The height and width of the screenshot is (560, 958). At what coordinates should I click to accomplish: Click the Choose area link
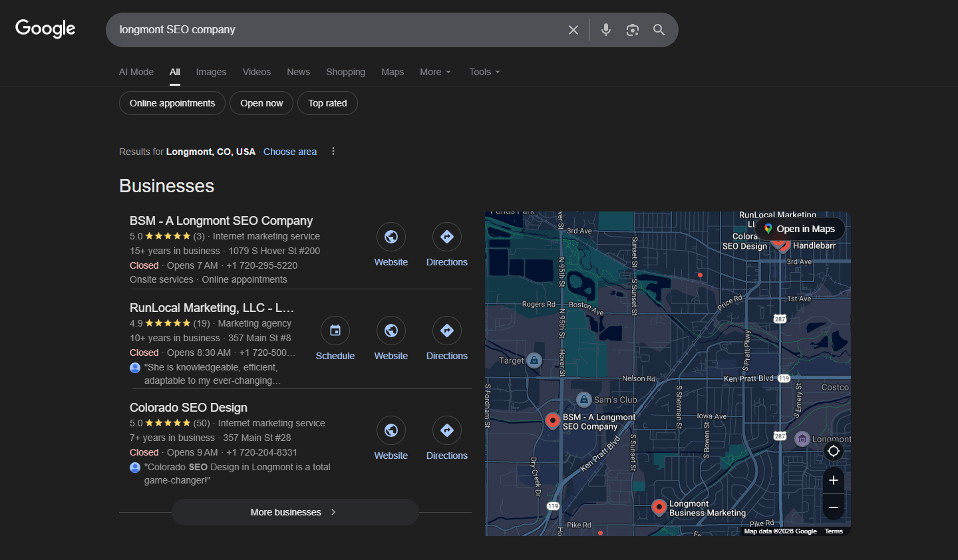[289, 152]
